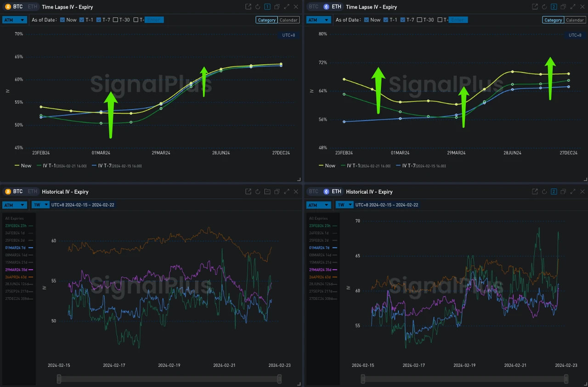Viewport: 588px width, 387px height.
Task: Click the snapshot icon on BTC Historical IV panel
Action: pyautogui.click(x=267, y=191)
